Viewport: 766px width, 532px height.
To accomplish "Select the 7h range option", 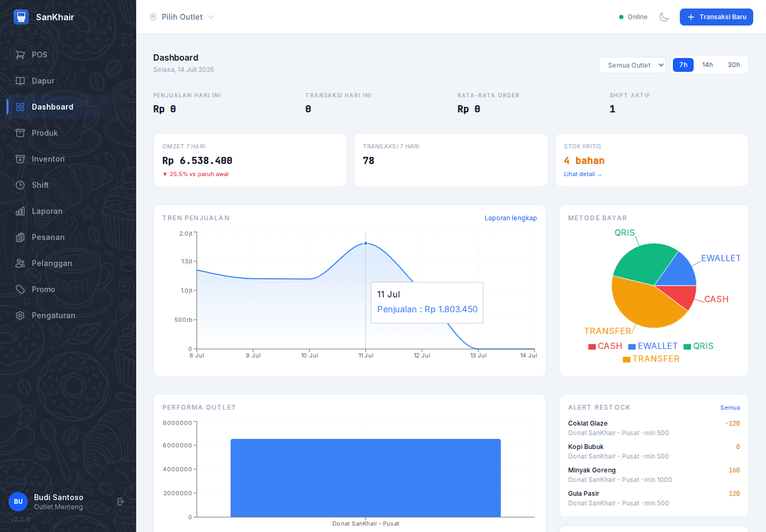I will coord(684,65).
